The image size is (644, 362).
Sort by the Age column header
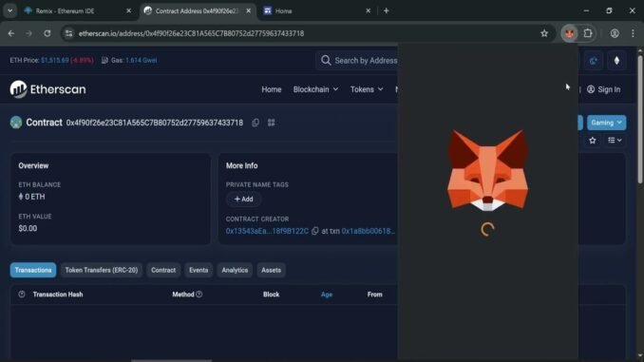(x=327, y=295)
